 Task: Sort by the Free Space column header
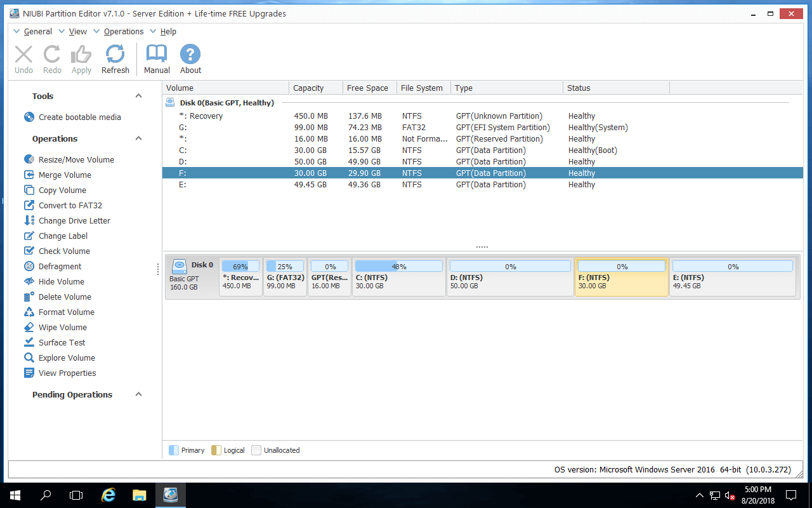[x=369, y=88]
